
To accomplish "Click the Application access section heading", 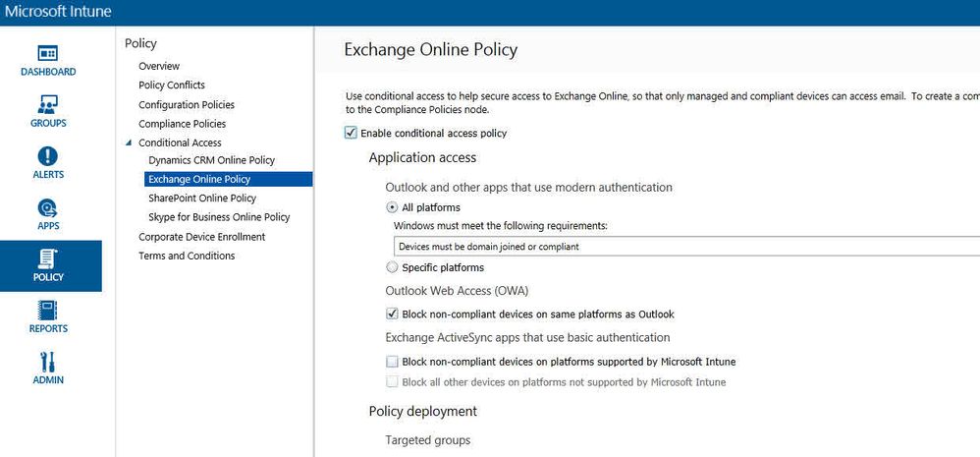I will point(422,157).
